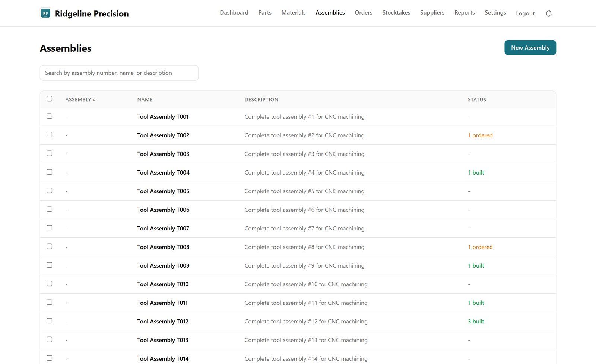The width and height of the screenshot is (596, 364).
Task: Open the Reports page
Action: pyautogui.click(x=465, y=13)
